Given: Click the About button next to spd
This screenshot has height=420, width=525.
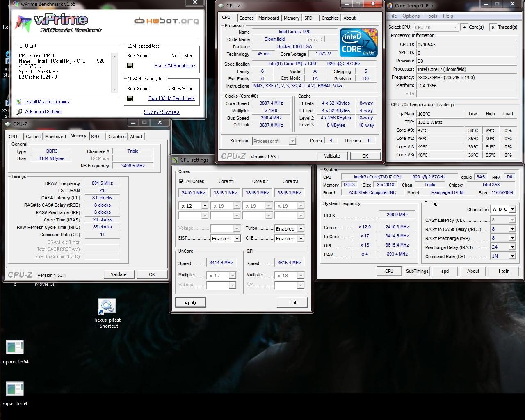Looking at the screenshot, I should (x=473, y=271).
